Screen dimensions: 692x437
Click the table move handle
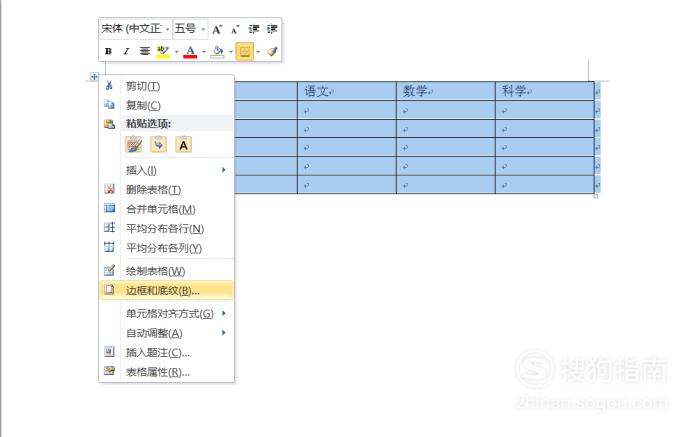(x=94, y=77)
